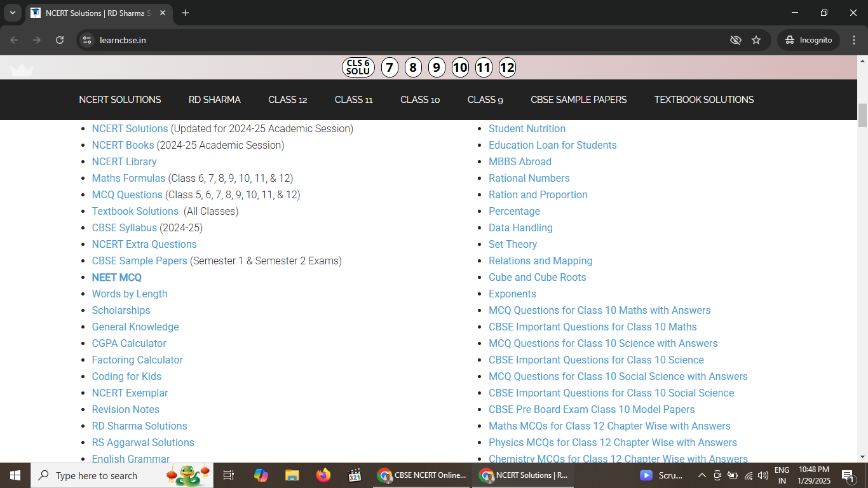Launch Firefox from taskbar

323,475
